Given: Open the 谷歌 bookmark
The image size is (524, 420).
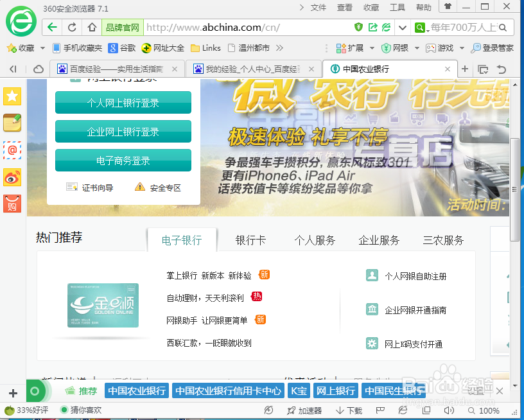Looking at the screenshot, I should (121, 48).
